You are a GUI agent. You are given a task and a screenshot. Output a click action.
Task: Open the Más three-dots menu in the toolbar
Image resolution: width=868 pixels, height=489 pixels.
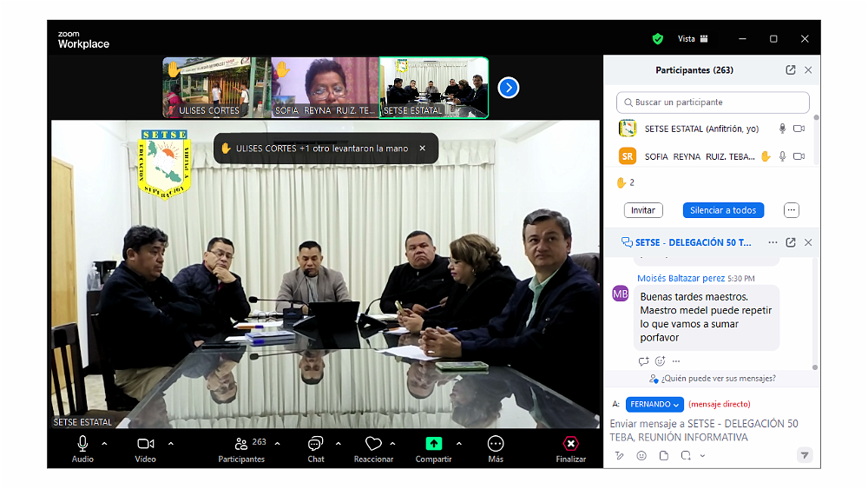coord(496,444)
